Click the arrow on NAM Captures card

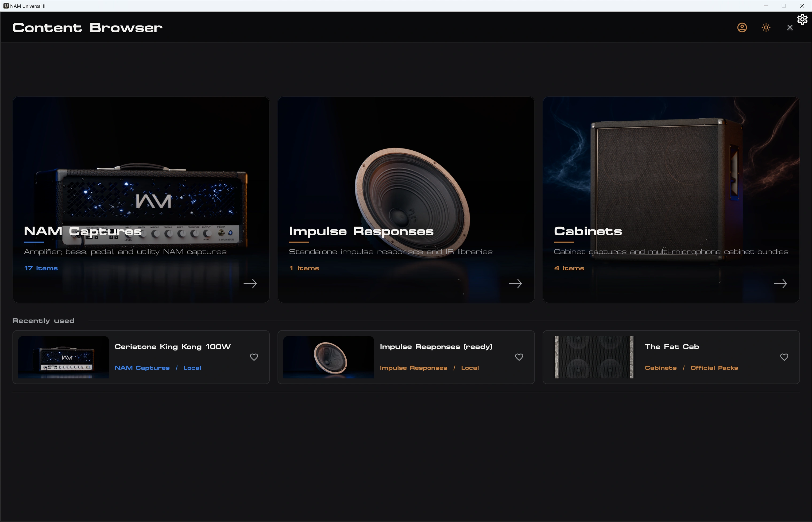coord(250,283)
